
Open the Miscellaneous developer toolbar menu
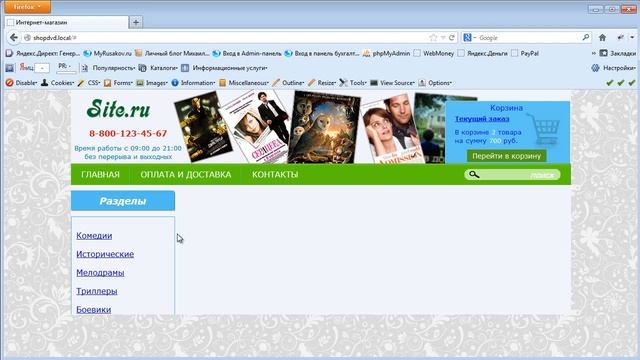[244, 83]
